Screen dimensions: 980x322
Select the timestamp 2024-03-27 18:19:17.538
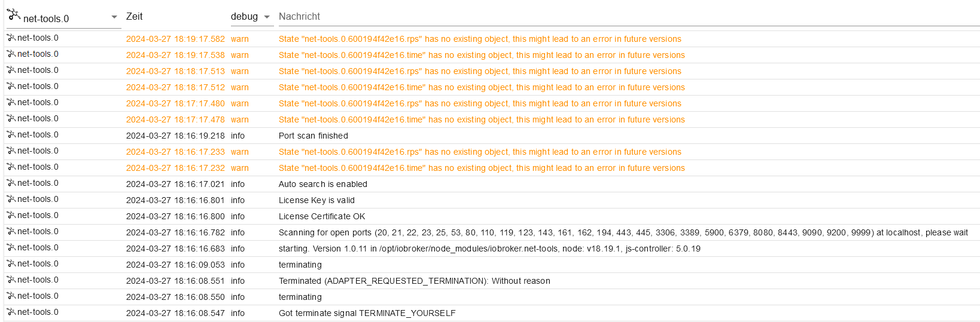pos(175,55)
